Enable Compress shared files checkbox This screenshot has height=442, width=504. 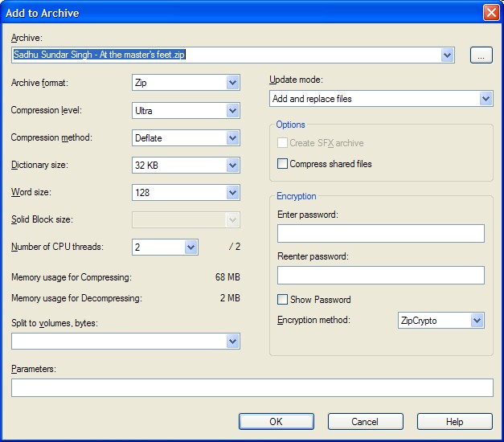(x=283, y=164)
